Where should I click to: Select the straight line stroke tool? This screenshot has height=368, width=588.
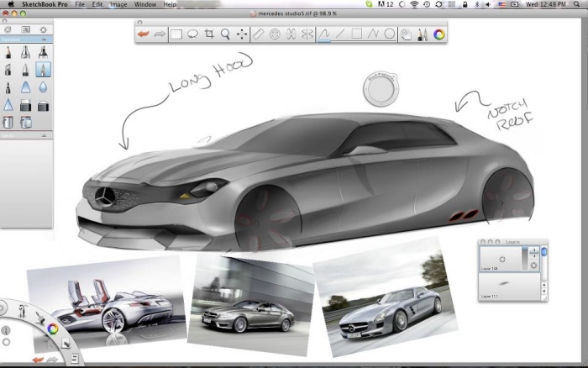pyautogui.click(x=340, y=34)
